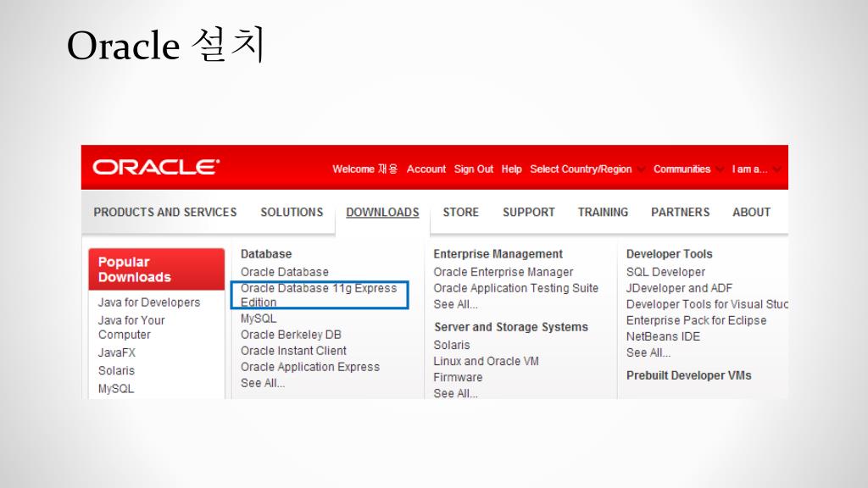
Task: Open JavaFX download link
Action: pos(117,352)
